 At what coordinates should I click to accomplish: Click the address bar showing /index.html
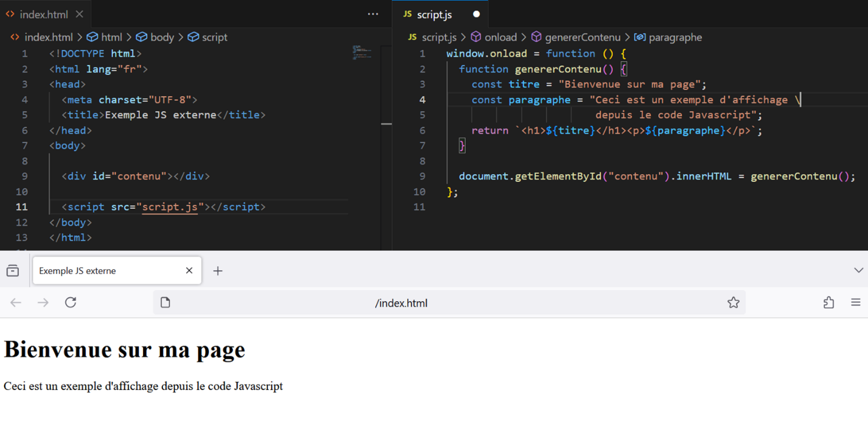[449, 303]
